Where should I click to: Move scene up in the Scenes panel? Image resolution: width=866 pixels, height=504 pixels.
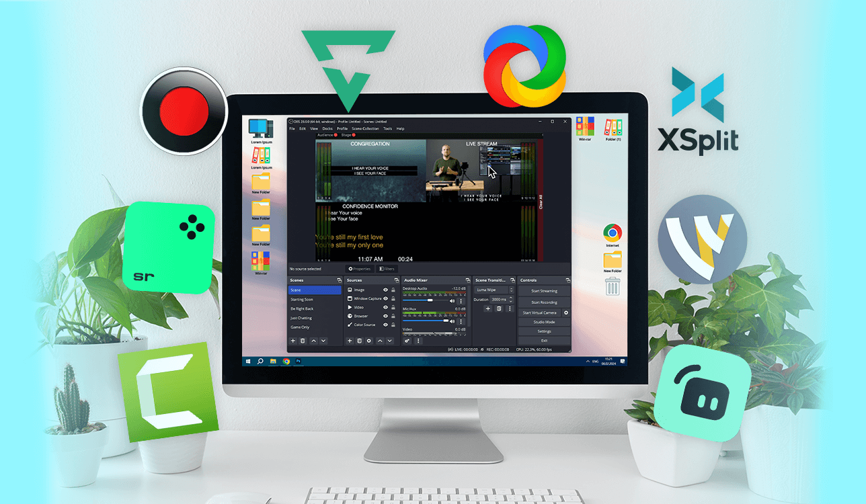tap(313, 341)
